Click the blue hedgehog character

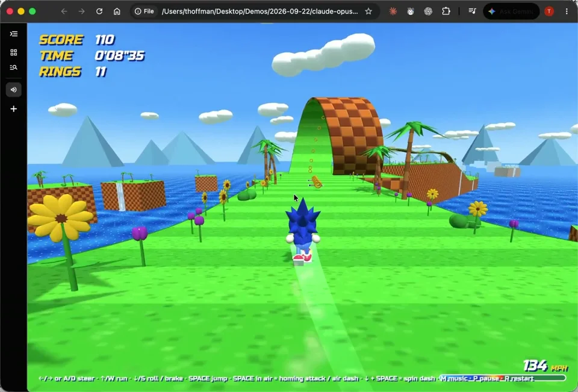303,231
